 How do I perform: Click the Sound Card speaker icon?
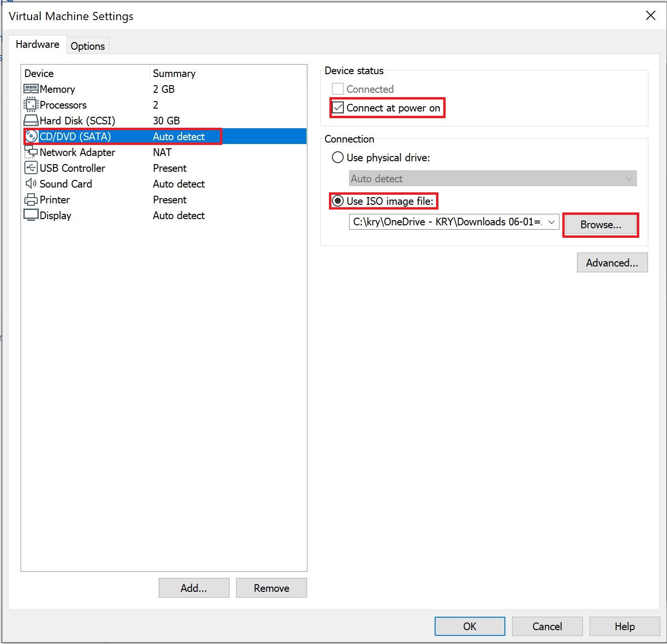coord(31,184)
